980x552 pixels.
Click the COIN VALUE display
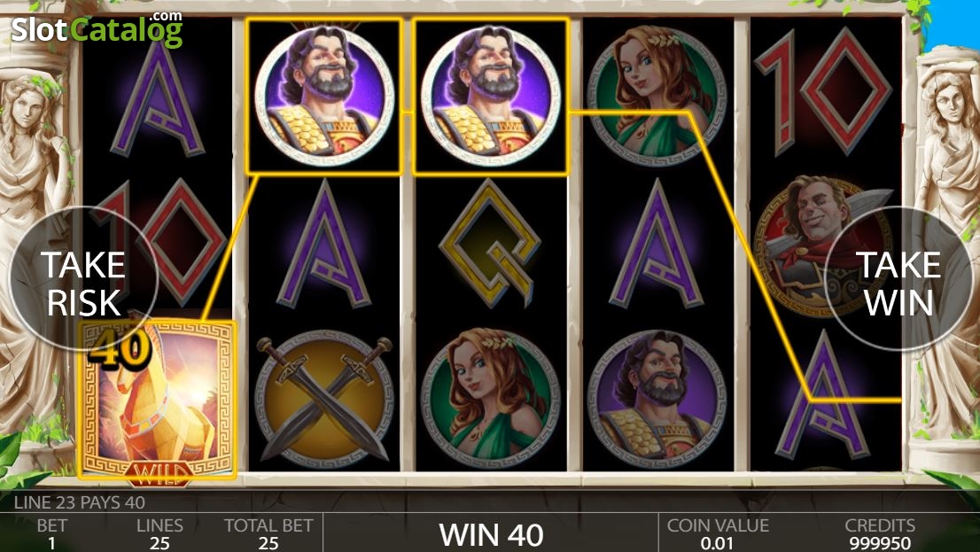718,534
